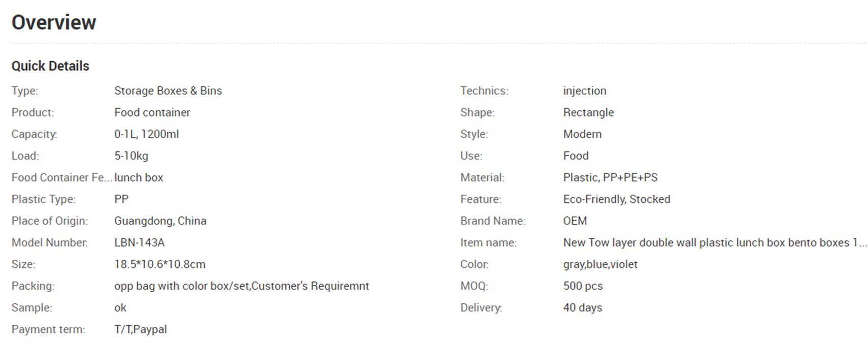The image size is (868, 346).
Task: Click the truncated Item name value text
Action: (715, 243)
